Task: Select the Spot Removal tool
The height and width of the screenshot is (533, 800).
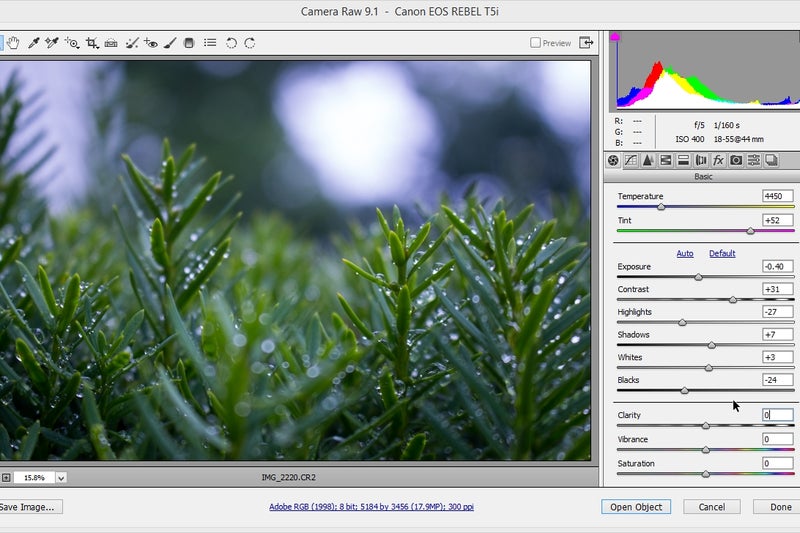Action: click(x=132, y=43)
